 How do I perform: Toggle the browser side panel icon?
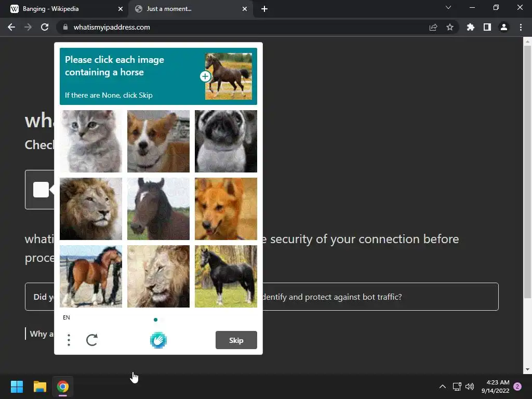[487, 27]
